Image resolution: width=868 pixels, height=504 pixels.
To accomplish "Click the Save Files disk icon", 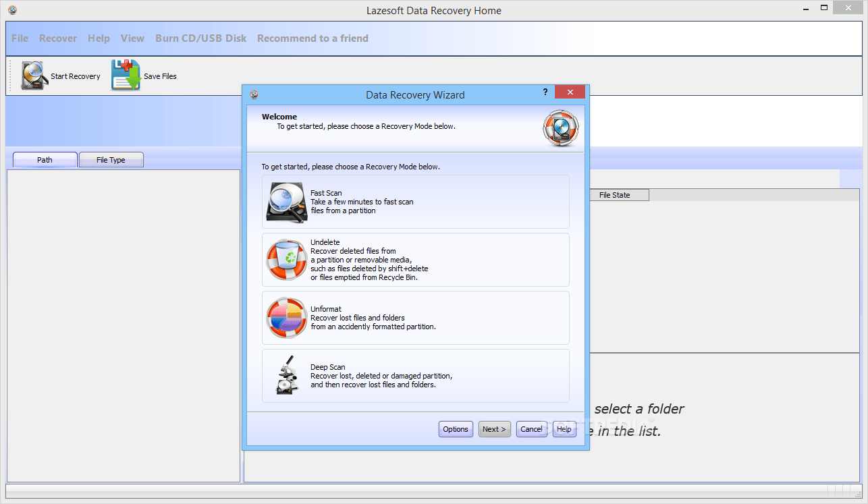I will coord(125,76).
